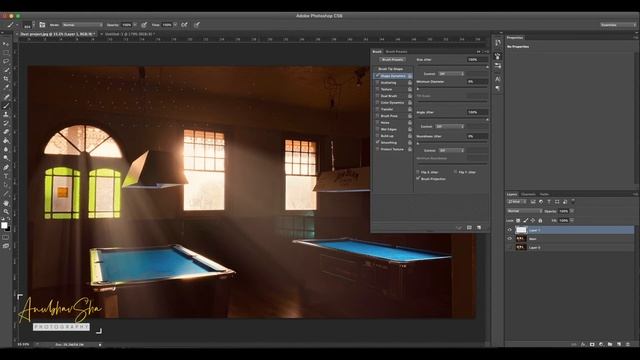640x360 pixels.
Task: Enable Texture checkbox in Brush panel
Action: point(378,89)
